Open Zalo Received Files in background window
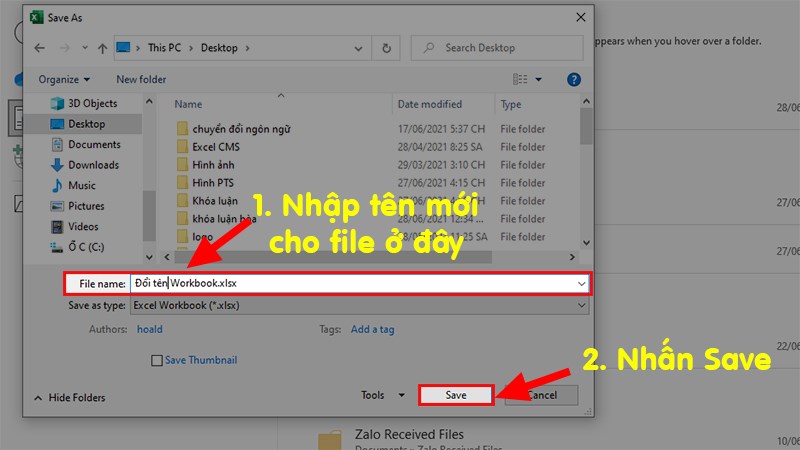800x450 pixels. tap(409, 435)
